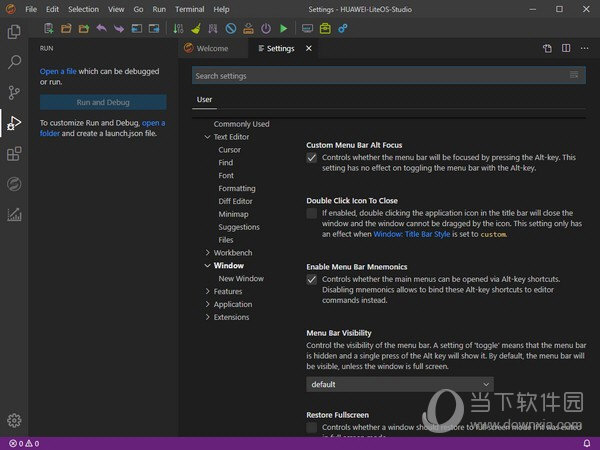Viewport: 600px width, 450px height.
Task: Click the notifications bell in status bar
Action: click(587, 443)
